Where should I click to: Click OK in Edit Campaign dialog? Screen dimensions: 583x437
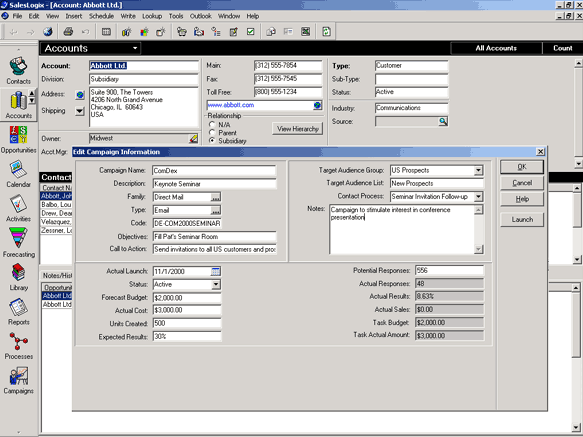(522, 167)
